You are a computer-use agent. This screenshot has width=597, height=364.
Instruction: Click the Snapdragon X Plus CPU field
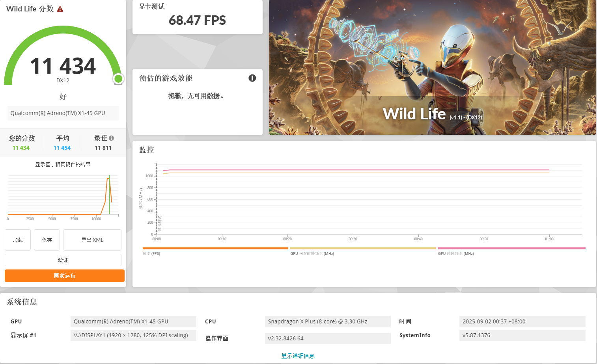click(x=328, y=321)
